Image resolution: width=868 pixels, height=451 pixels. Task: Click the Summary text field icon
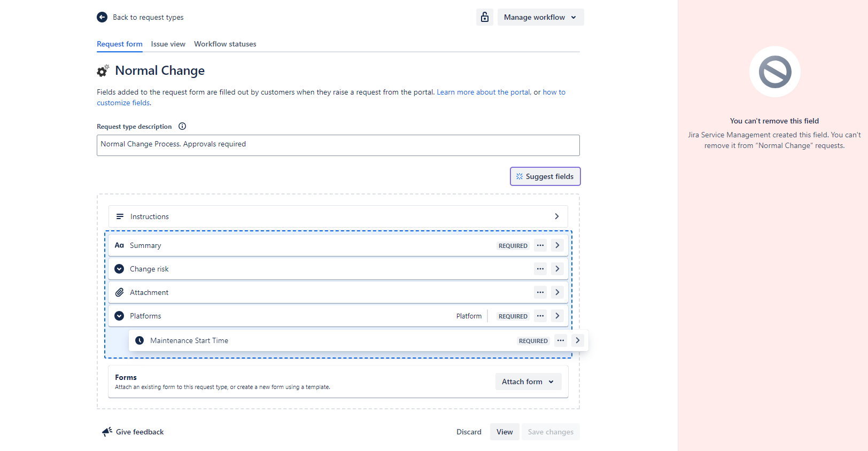[x=119, y=245]
